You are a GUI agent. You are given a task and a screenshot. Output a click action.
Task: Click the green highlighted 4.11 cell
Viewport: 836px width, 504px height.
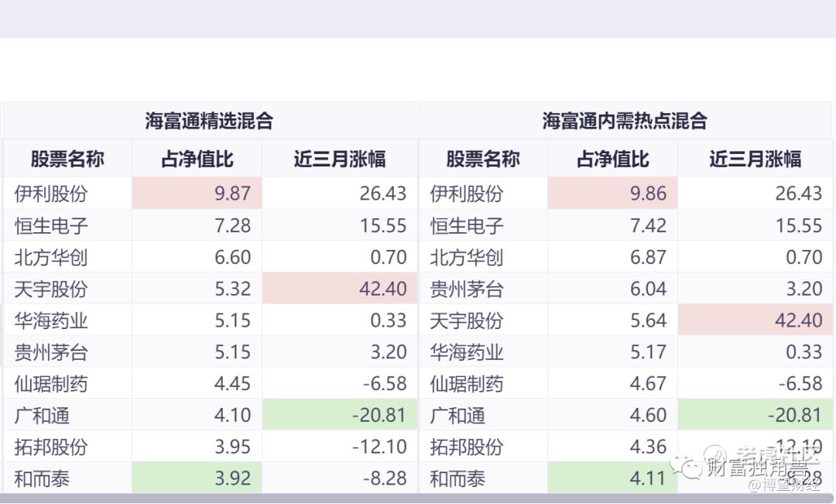(x=612, y=478)
